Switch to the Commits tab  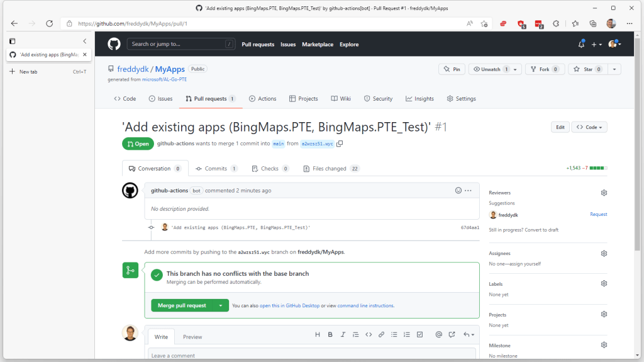tap(216, 169)
